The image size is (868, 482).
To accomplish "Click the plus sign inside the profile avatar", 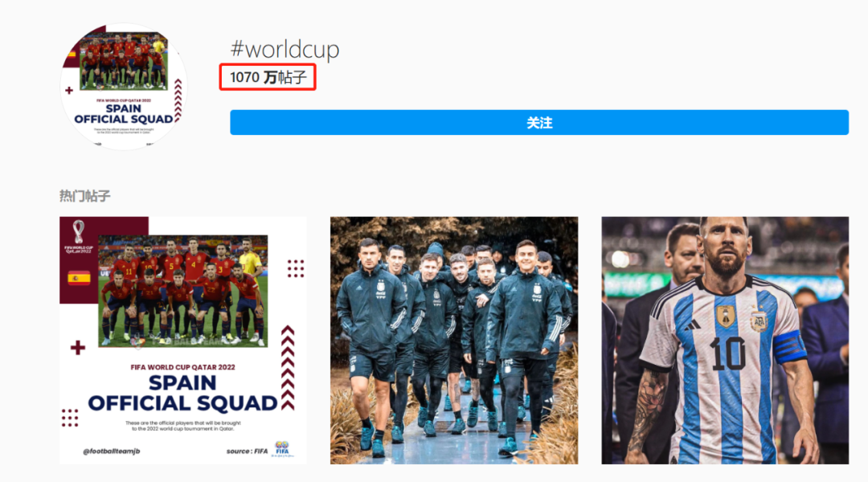I will pyautogui.click(x=69, y=90).
